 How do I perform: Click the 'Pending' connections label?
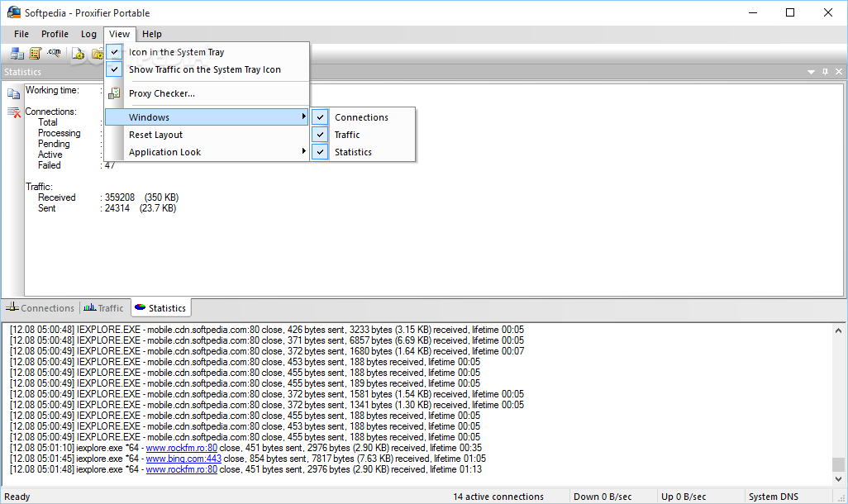(54, 143)
